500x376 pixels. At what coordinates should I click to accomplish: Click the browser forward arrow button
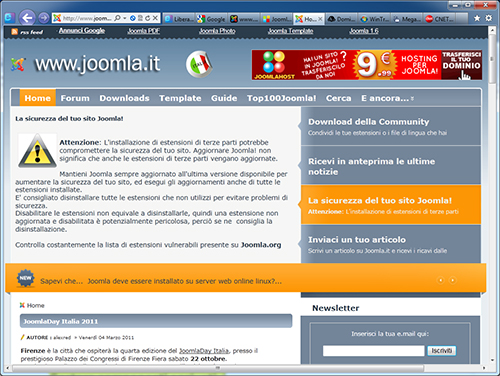coord(43,18)
